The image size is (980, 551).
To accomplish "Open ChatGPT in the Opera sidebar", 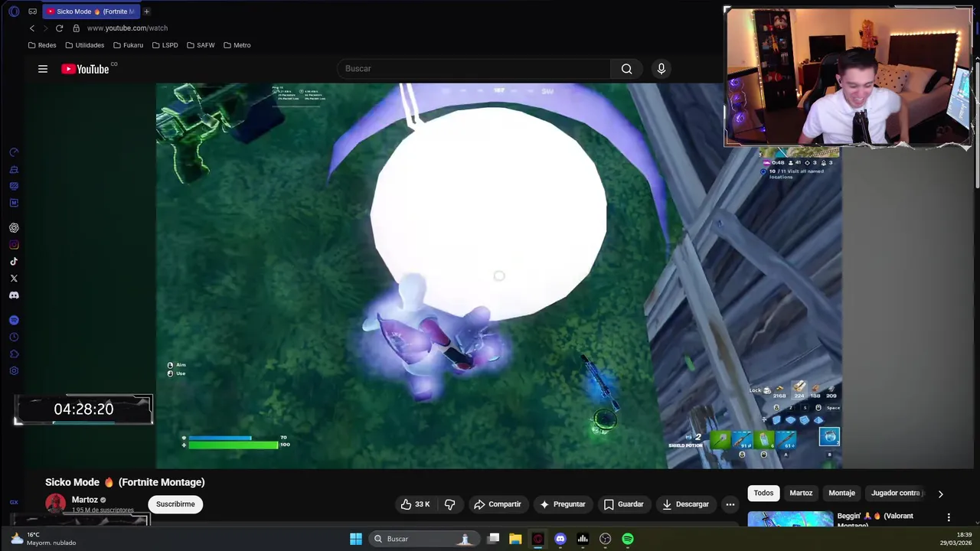I will click(x=14, y=228).
